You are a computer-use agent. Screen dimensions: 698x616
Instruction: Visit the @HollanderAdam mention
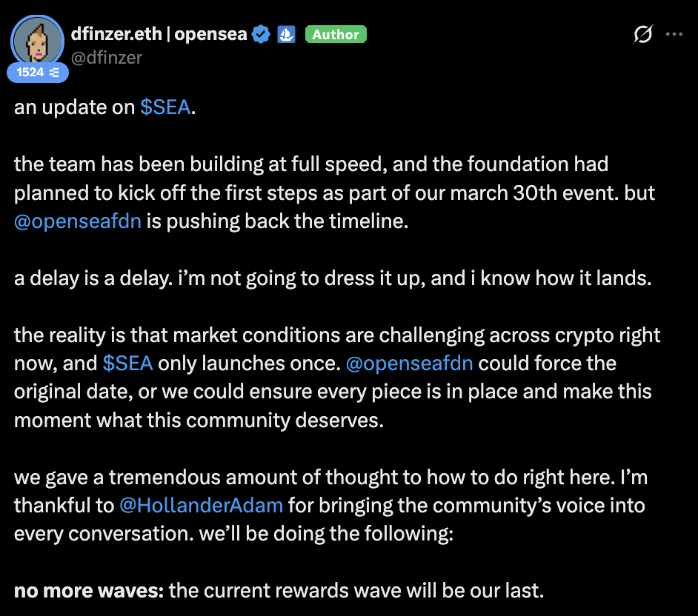[x=202, y=506]
